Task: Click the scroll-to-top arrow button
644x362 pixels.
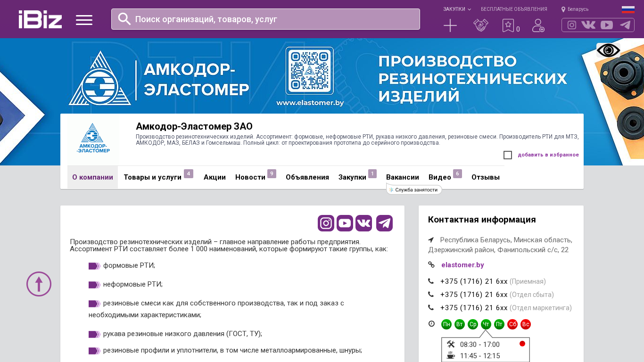Action: 39,284
